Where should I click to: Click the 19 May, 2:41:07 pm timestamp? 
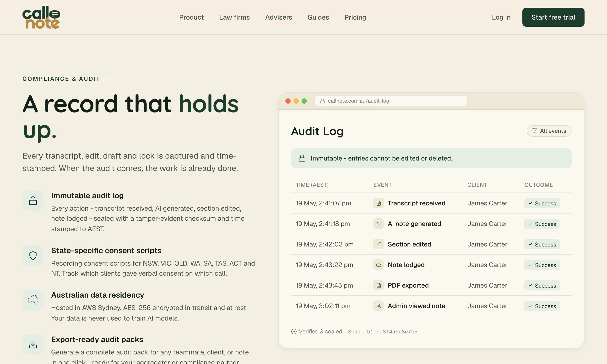pos(323,203)
